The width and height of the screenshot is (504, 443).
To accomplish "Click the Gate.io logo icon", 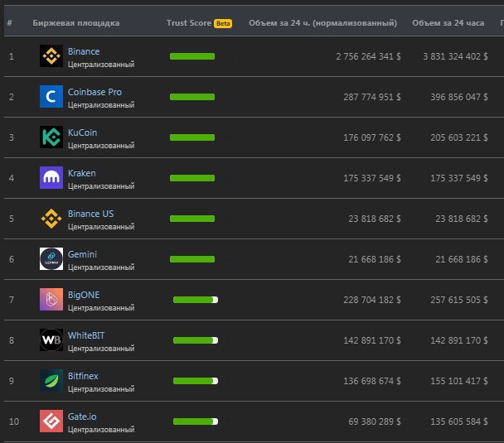I will (x=51, y=421).
